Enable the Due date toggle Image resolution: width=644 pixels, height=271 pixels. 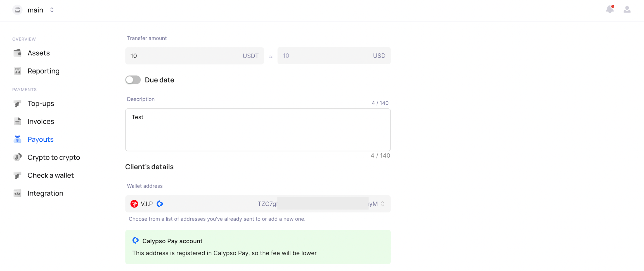point(133,80)
